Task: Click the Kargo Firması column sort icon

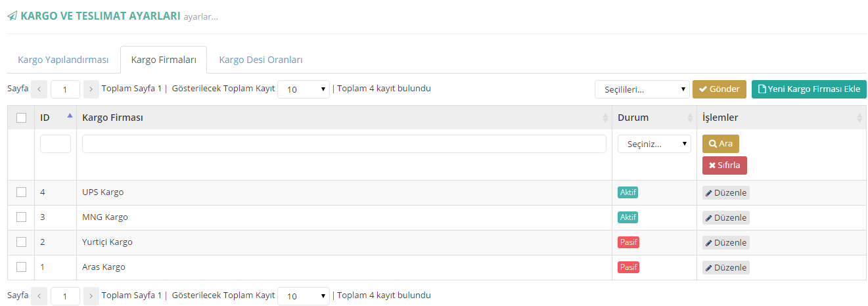Action: [605, 118]
